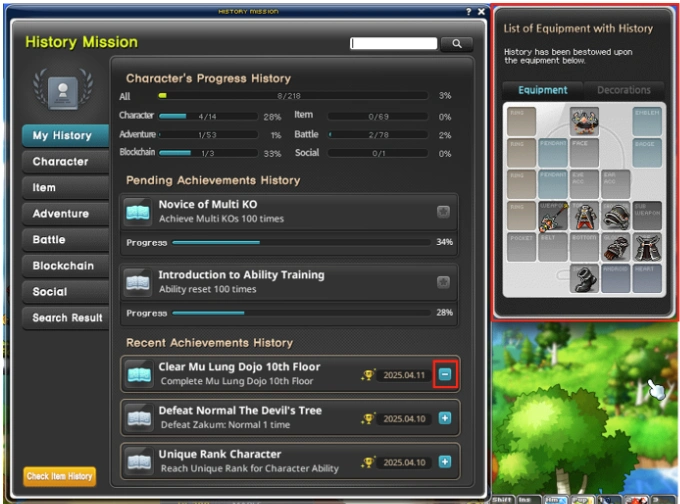This screenshot has height=504, width=680.
Task: Click the trophy icon on Defeat Normal The Devil's Tree row
Action: coord(368,419)
